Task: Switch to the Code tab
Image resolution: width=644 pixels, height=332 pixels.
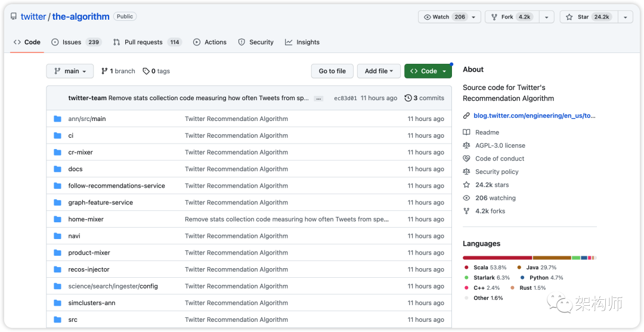Action: pos(27,42)
